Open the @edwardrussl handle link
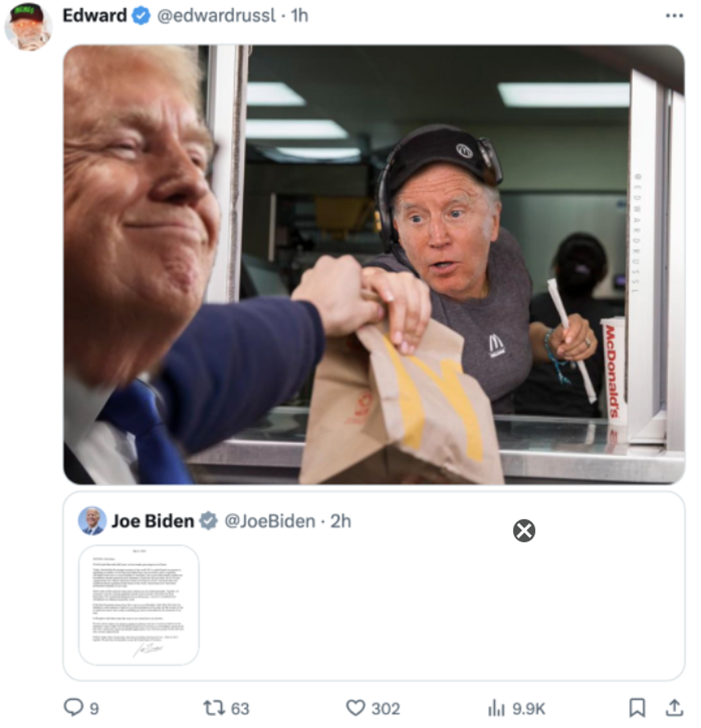This screenshot has height=728, width=701. click(216, 16)
